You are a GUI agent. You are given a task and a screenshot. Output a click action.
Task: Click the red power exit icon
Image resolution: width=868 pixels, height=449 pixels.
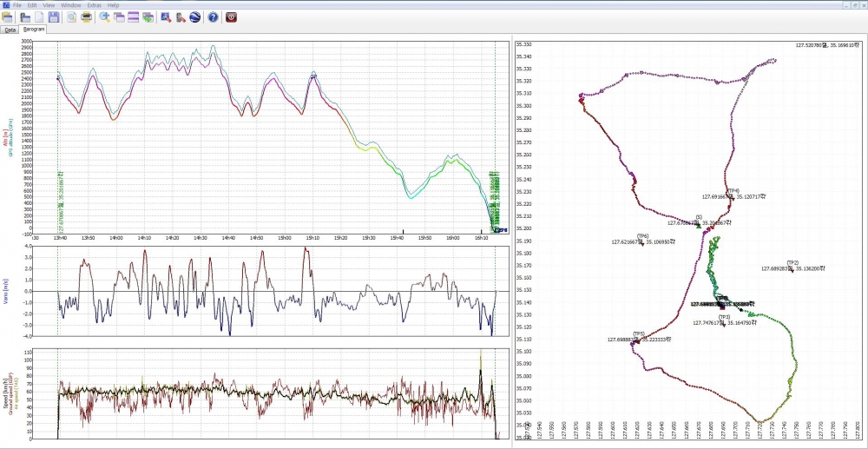click(232, 17)
